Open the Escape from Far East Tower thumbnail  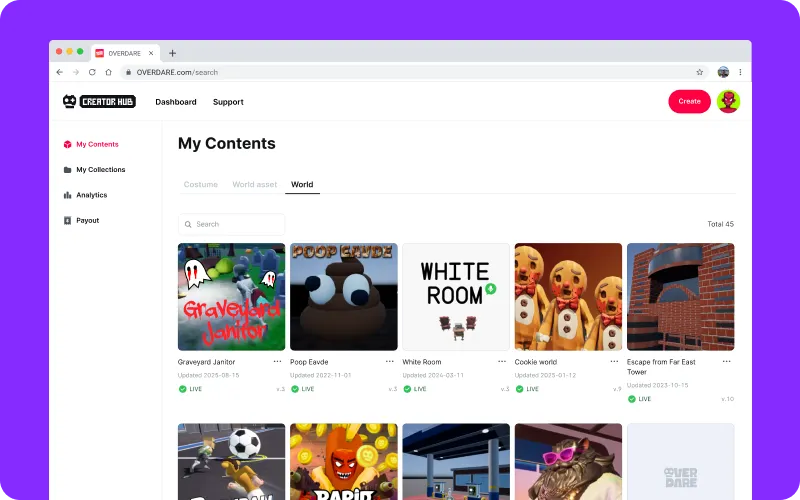680,297
